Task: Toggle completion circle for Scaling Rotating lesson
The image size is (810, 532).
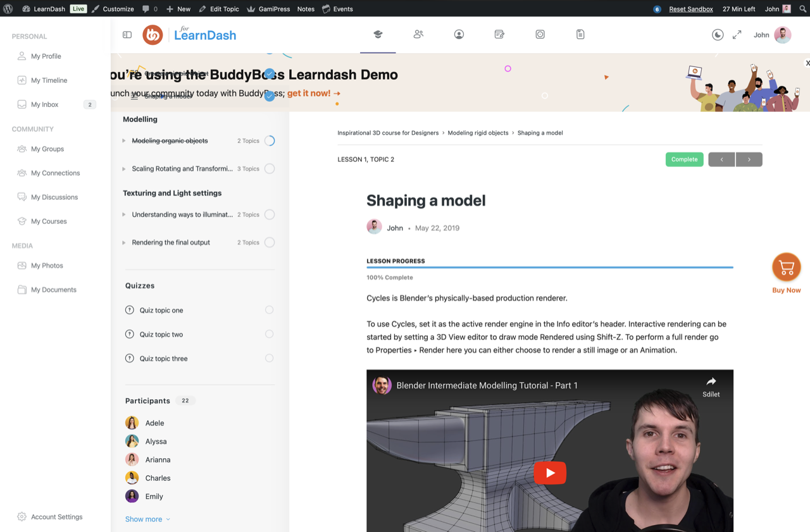Action: click(270, 169)
